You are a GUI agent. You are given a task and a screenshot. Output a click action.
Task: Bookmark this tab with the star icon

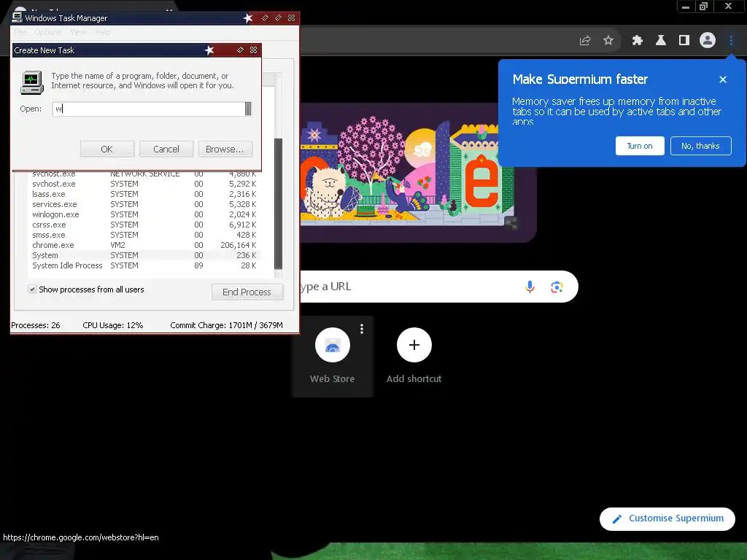[x=608, y=41]
